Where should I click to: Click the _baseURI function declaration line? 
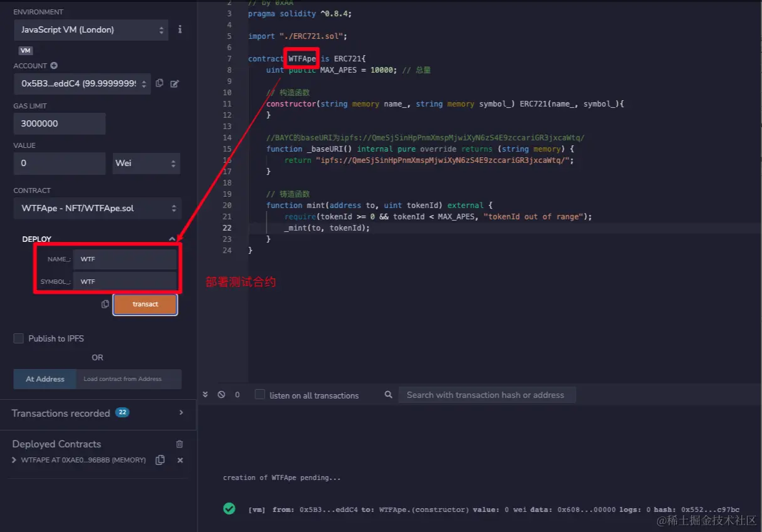click(420, 149)
